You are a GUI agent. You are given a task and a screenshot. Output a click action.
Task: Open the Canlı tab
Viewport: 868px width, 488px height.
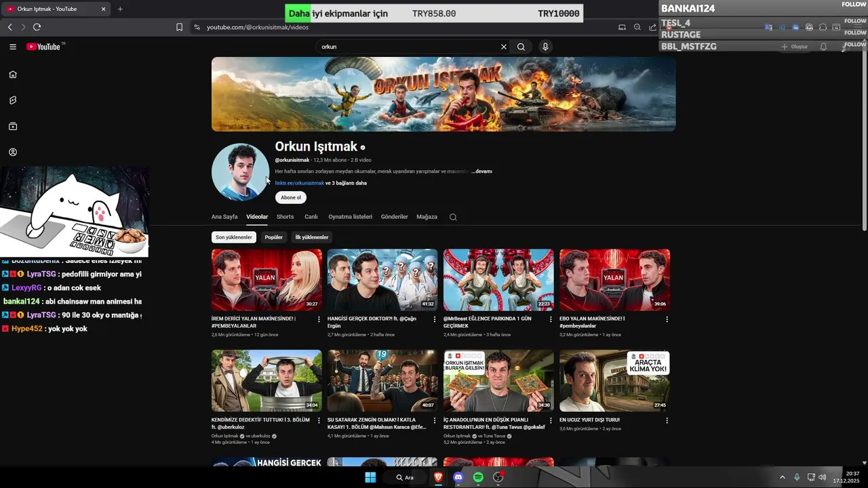pyautogui.click(x=311, y=217)
